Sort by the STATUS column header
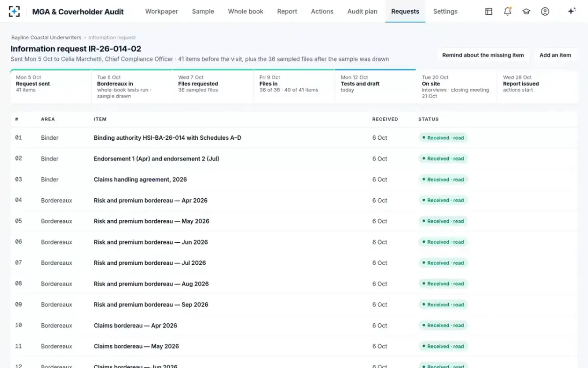The image size is (588, 368). coord(428,119)
